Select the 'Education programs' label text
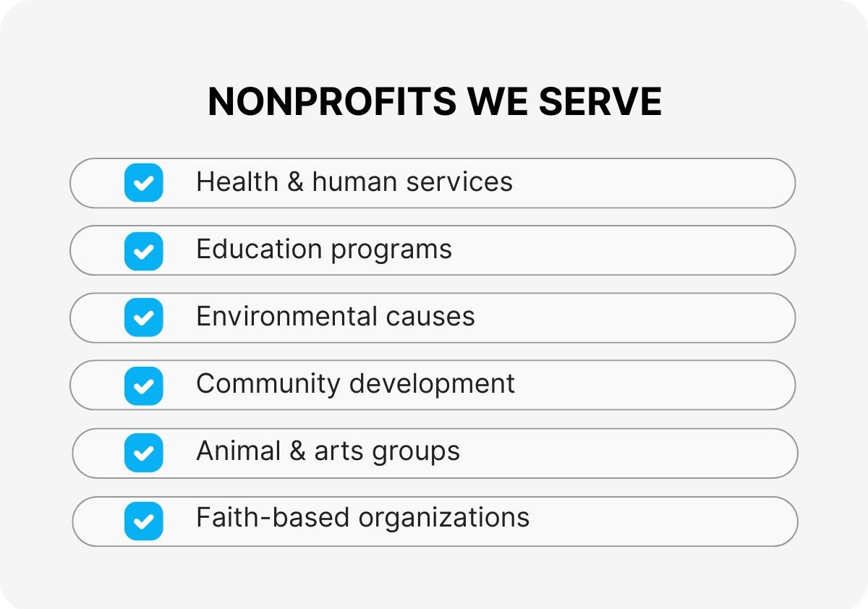Viewport: 868px width, 609px height. coord(323,250)
